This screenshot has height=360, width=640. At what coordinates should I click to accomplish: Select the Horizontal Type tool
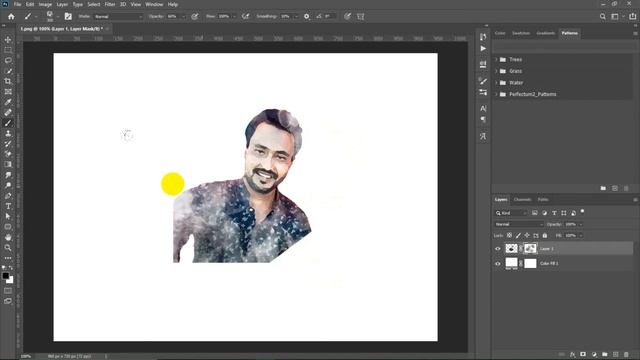(8, 206)
